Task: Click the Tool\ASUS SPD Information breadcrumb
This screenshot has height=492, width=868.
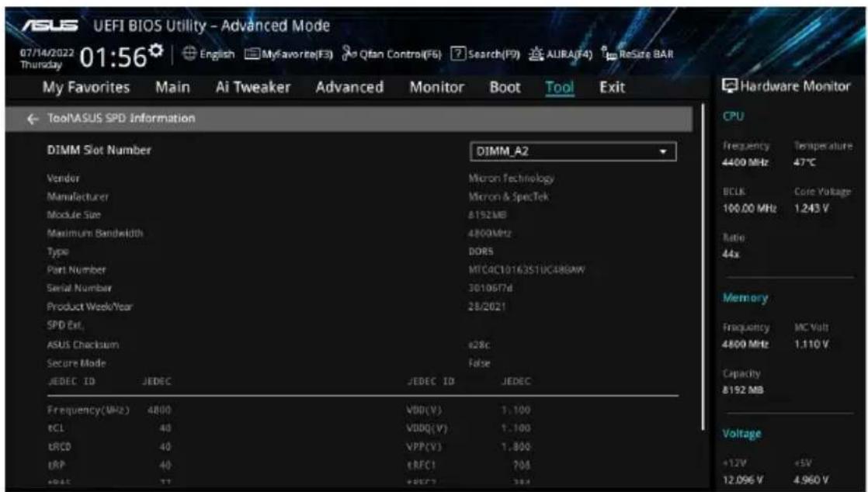Action: pyautogui.click(x=121, y=119)
